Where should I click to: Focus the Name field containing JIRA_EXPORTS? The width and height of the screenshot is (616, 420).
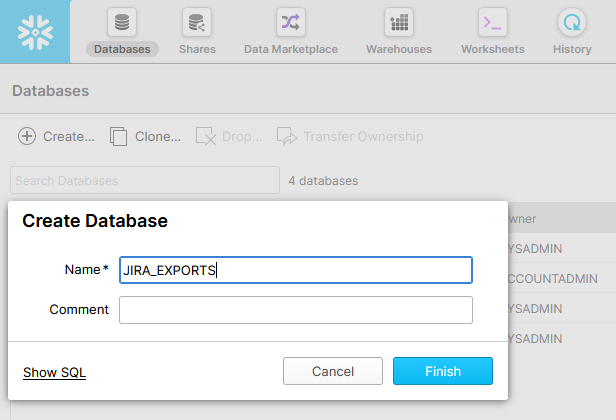(295, 270)
